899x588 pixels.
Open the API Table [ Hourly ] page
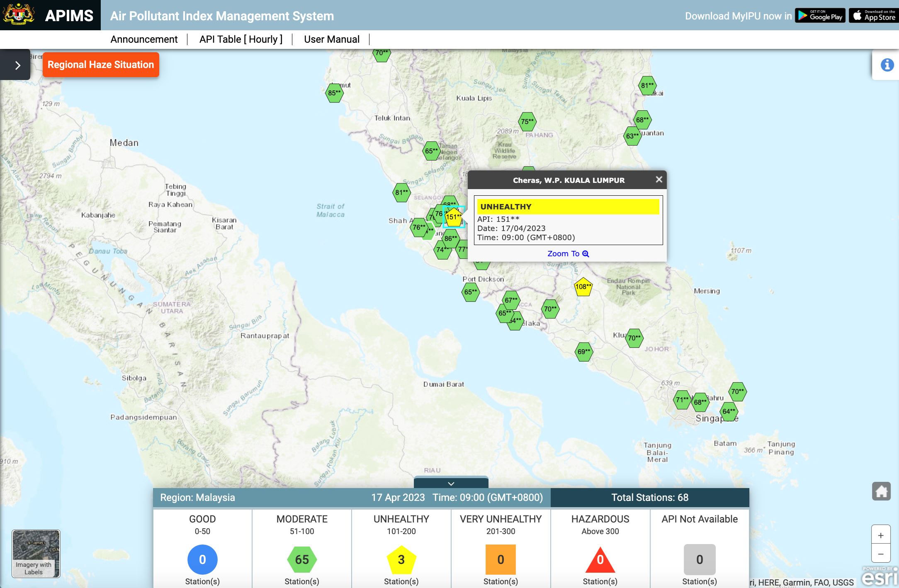tap(241, 39)
